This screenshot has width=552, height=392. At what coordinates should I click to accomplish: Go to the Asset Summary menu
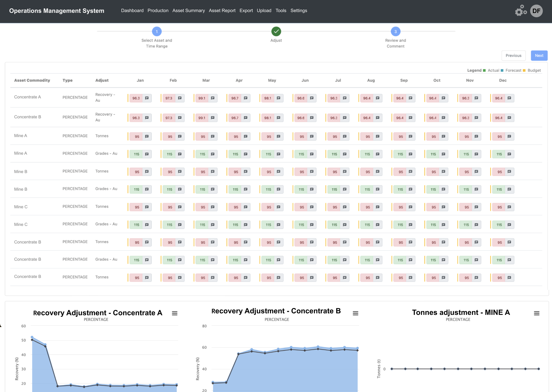coord(189,11)
